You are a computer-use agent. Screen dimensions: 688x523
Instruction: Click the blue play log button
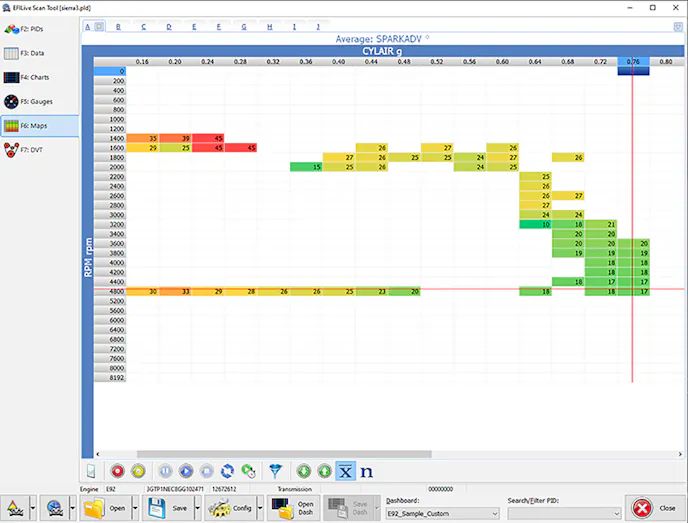point(185,470)
